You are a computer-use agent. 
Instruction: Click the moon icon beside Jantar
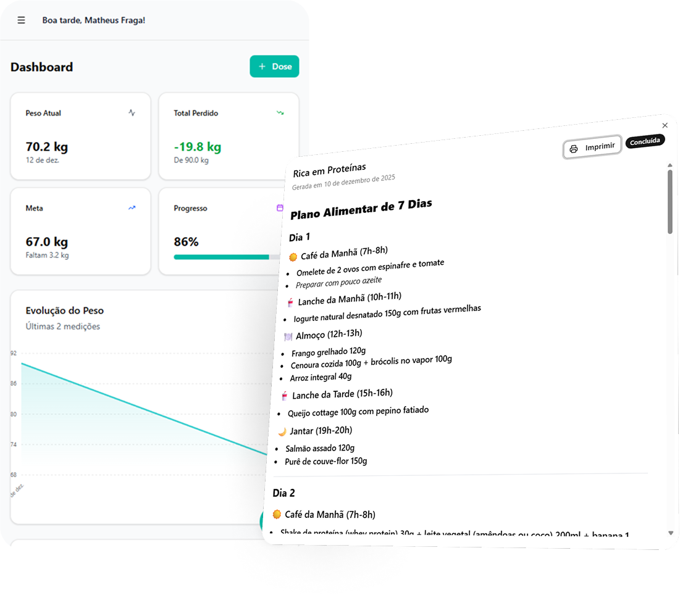[x=282, y=431]
